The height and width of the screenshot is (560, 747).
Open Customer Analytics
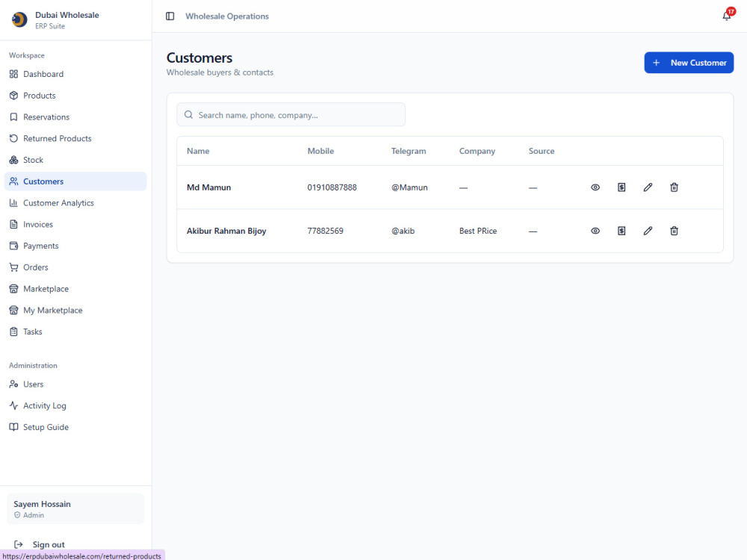coord(75,203)
